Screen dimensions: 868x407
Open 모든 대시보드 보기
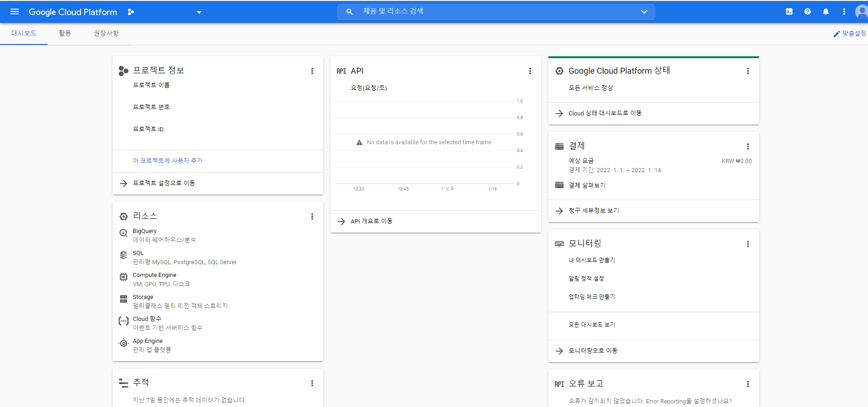click(591, 325)
